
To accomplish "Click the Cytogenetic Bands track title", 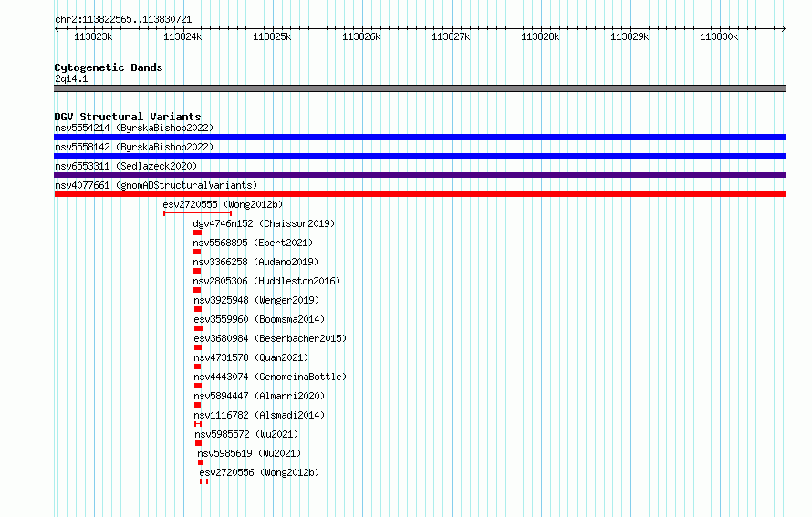I will 109,67.
